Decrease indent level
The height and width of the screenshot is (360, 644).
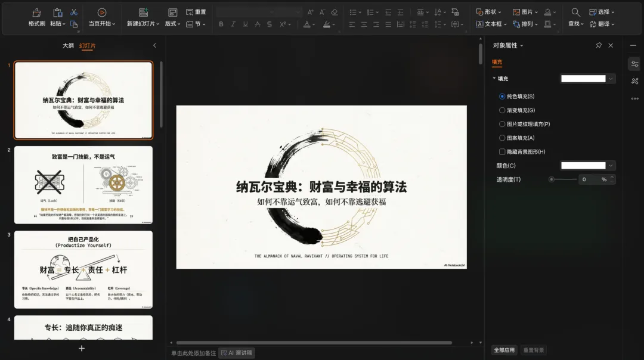(388, 13)
